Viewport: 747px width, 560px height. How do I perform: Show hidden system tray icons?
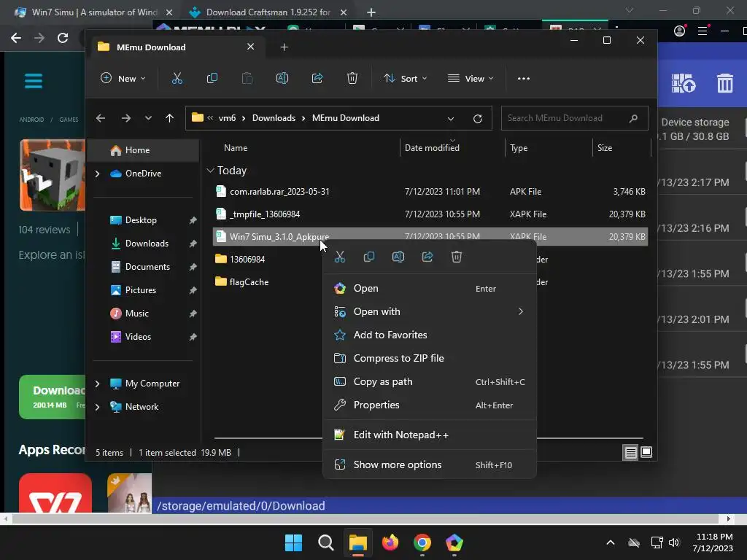point(611,542)
